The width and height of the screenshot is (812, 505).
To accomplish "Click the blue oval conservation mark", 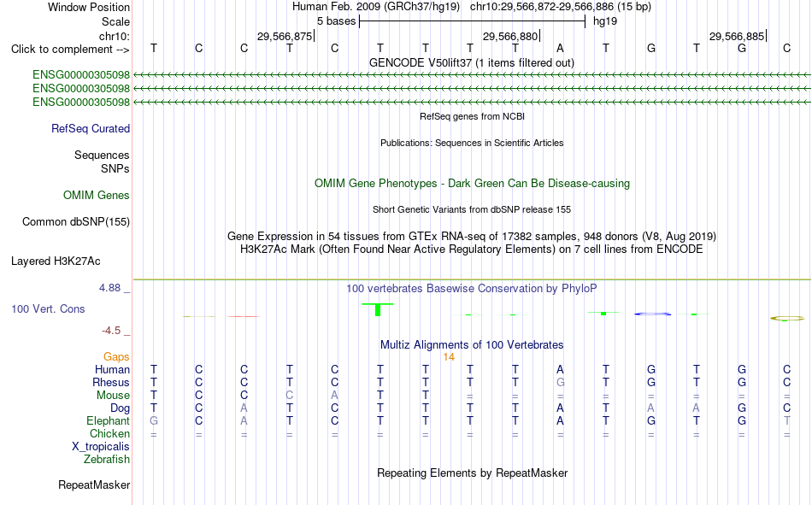I will click(x=652, y=314).
